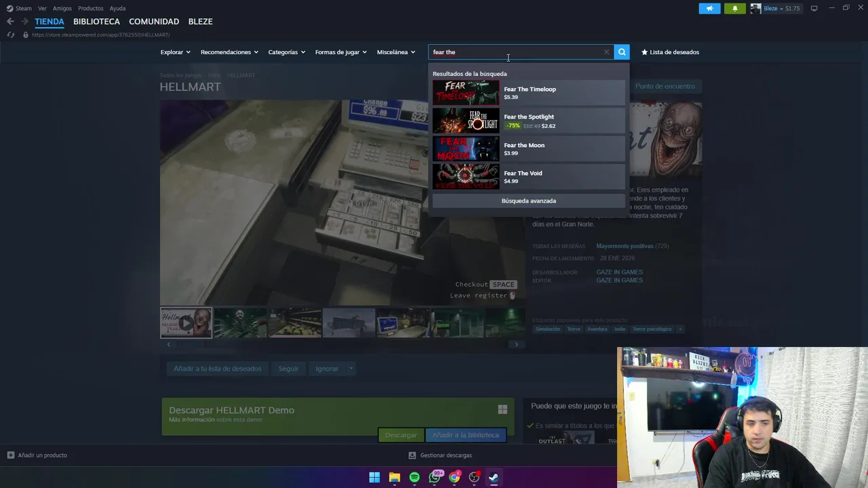Click the Gestionar descargas icon

tap(412, 455)
